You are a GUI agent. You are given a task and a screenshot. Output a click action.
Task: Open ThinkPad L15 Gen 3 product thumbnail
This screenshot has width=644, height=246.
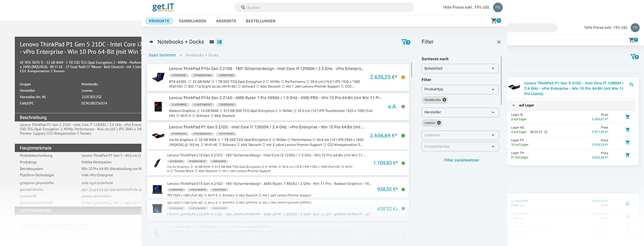click(x=158, y=163)
